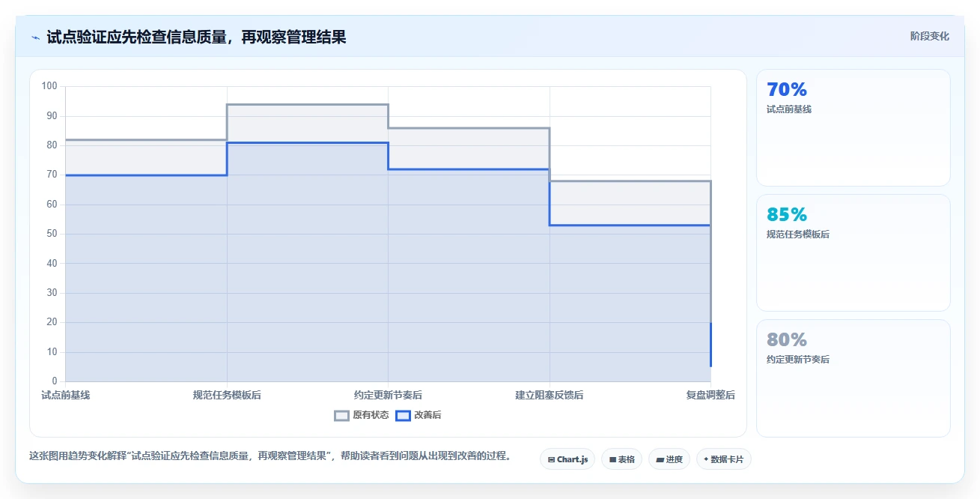Click the 数据卡片 tag chip
The image size is (980, 499).
tap(723, 459)
